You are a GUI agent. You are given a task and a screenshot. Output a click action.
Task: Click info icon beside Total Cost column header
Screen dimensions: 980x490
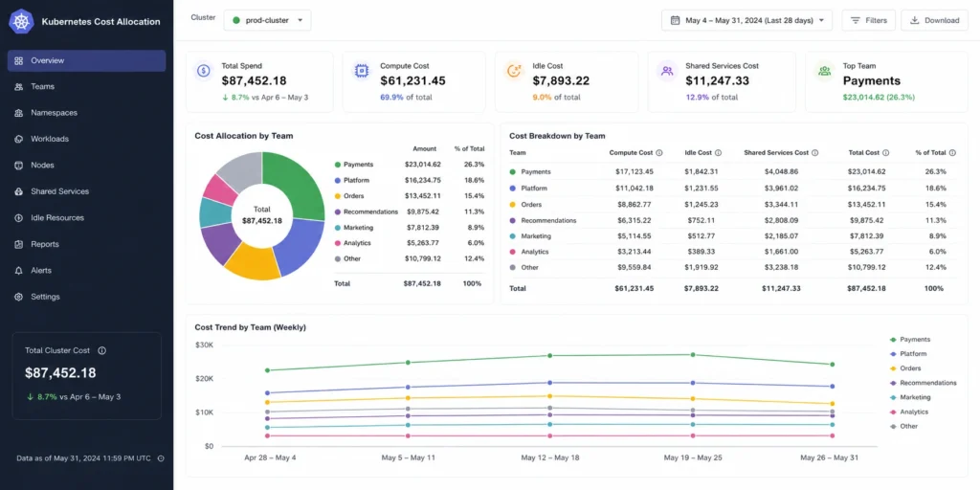(886, 152)
